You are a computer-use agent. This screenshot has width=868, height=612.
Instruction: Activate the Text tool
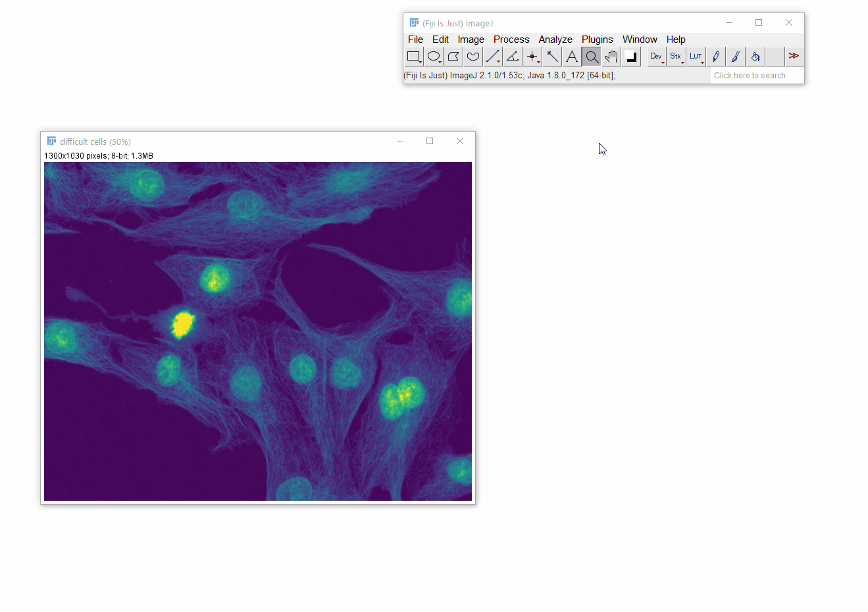point(572,57)
